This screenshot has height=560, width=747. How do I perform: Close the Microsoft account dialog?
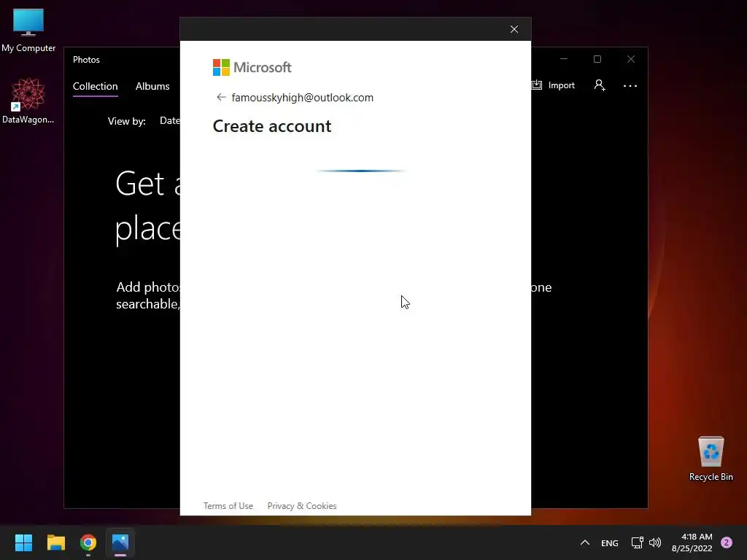pyautogui.click(x=514, y=29)
